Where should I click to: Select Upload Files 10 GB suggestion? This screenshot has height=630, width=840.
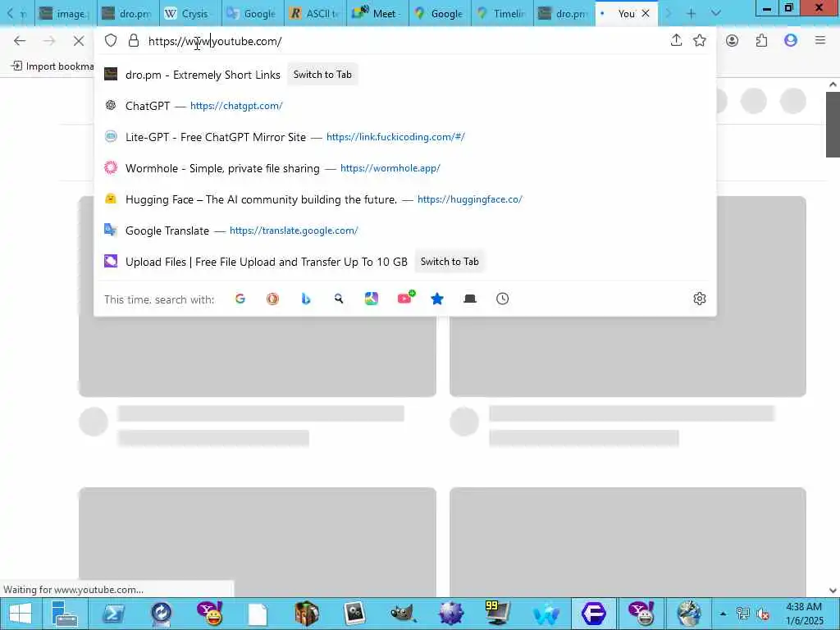[x=267, y=262]
